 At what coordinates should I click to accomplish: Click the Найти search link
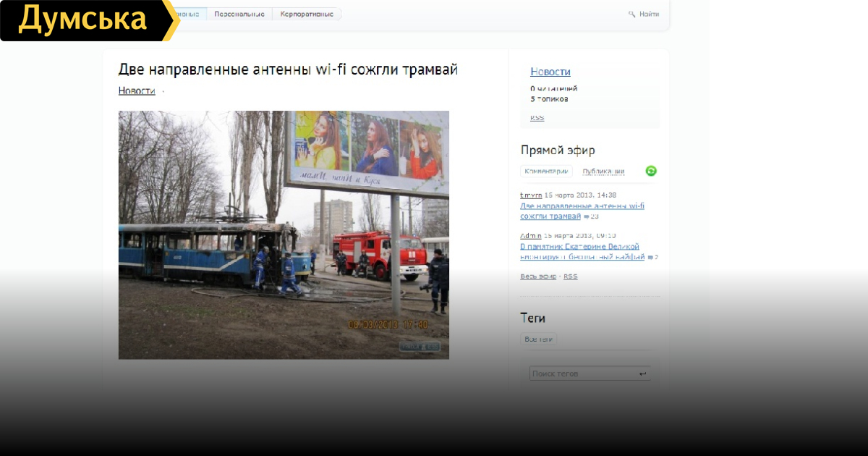649,14
